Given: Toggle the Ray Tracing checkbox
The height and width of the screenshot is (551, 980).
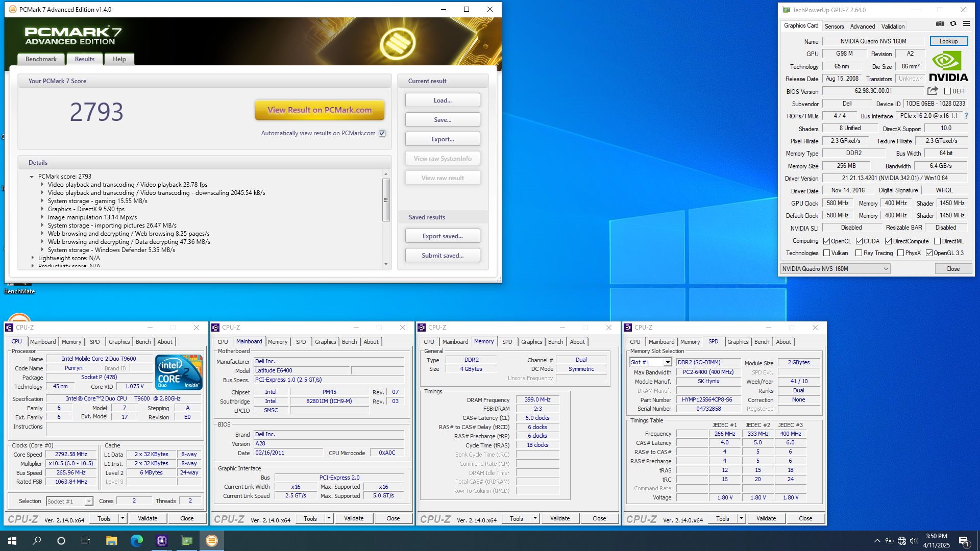Looking at the screenshot, I should click(859, 253).
